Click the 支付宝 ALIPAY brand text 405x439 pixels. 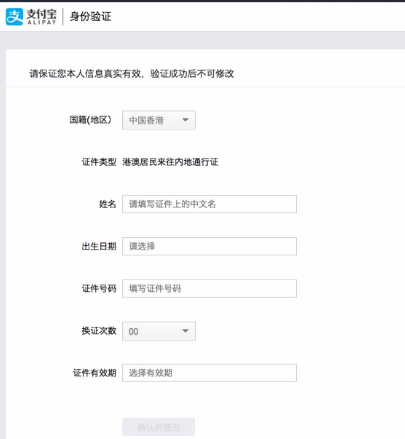[41, 17]
